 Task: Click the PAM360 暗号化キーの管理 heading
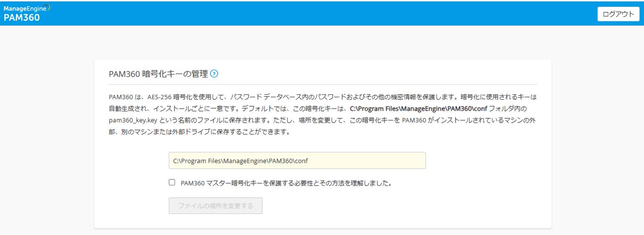pos(158,74)
